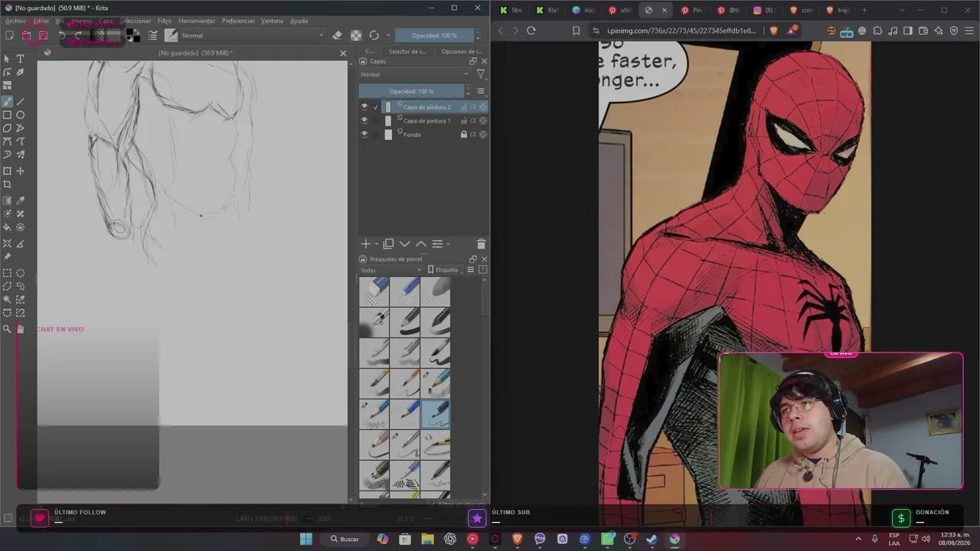980x551 pixels.
Task: Click the reload brush preset icon
Action: (x=374, y=35)
